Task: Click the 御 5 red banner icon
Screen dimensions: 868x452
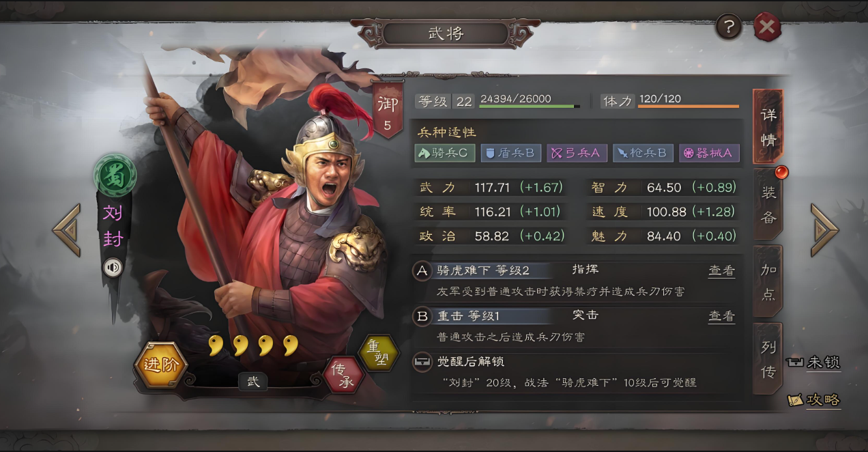Action: tap(388, 111)
